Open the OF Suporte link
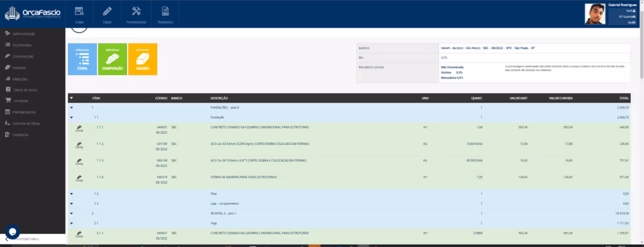The height and width of the screenshot is (247, 644). (627, 16)
